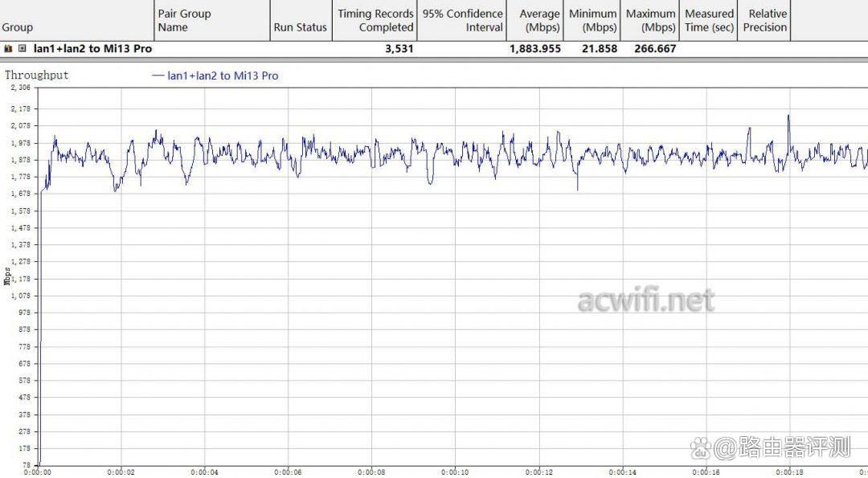The width and height of the screenshot is (868, 478).
Task: Click the blue legend line sample
Action: [157, 76]
